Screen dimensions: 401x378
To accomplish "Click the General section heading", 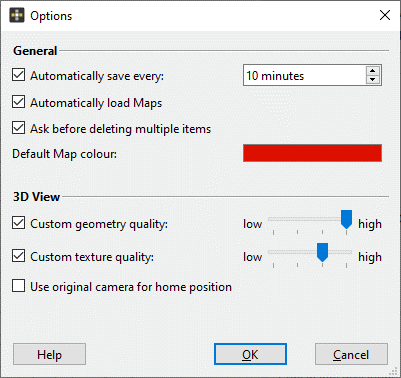I will coord(35,51).
